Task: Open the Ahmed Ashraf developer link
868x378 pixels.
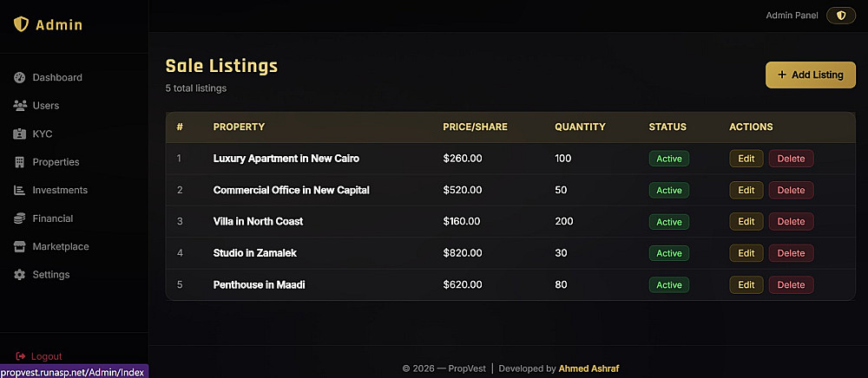Action: pos(589,368)
